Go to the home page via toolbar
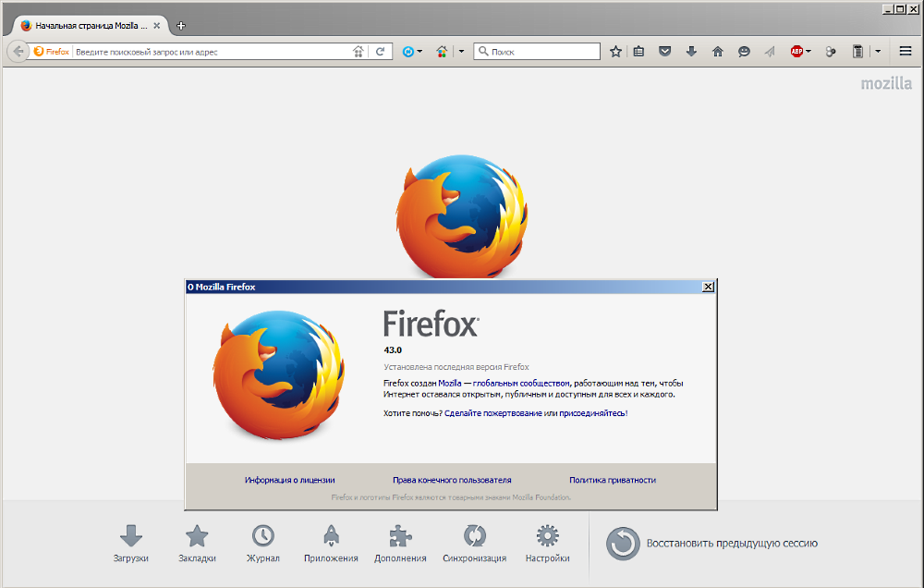The image size is (924, 588). click(718, 52)
